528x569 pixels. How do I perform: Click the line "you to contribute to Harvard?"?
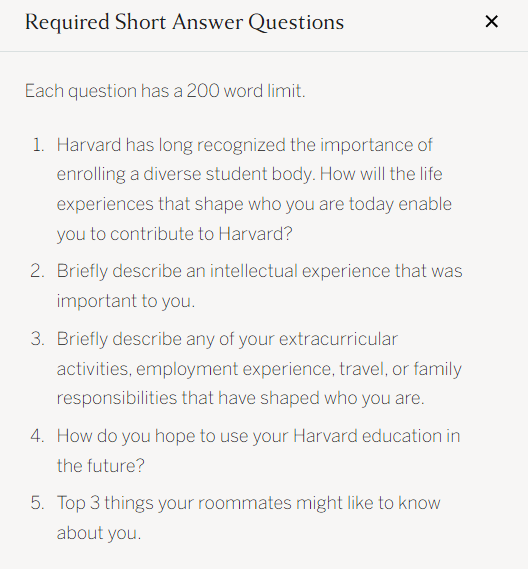pos(175,234)
